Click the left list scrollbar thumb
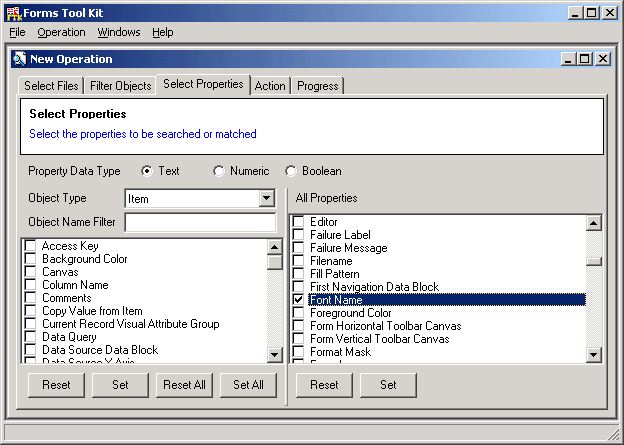 pyautogui.click(x=275, y=262)
